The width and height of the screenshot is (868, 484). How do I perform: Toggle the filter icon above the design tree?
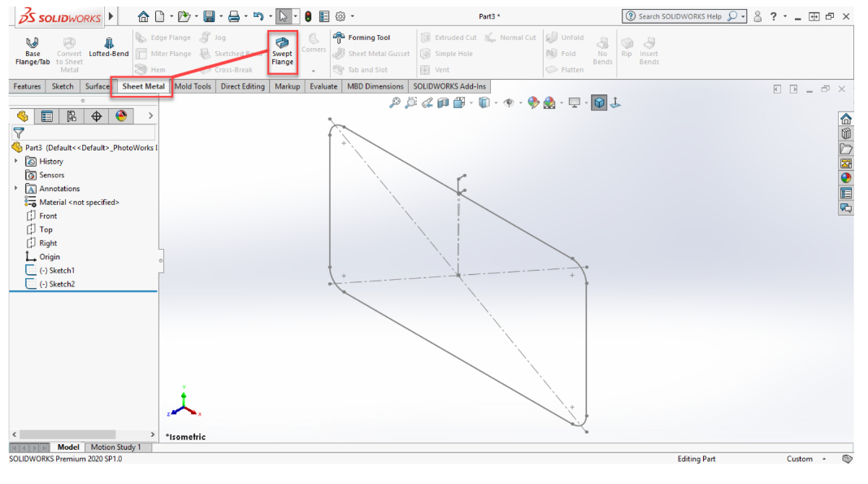20,133
